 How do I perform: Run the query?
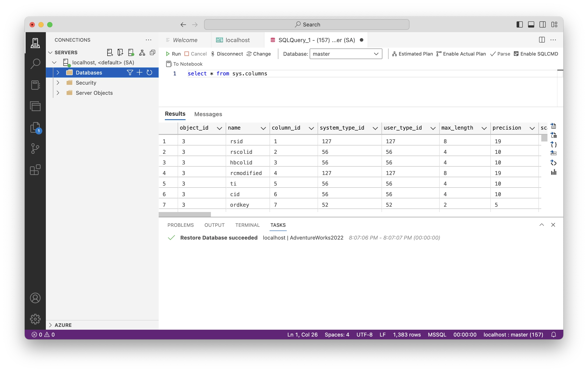click(x=173, y=54)
